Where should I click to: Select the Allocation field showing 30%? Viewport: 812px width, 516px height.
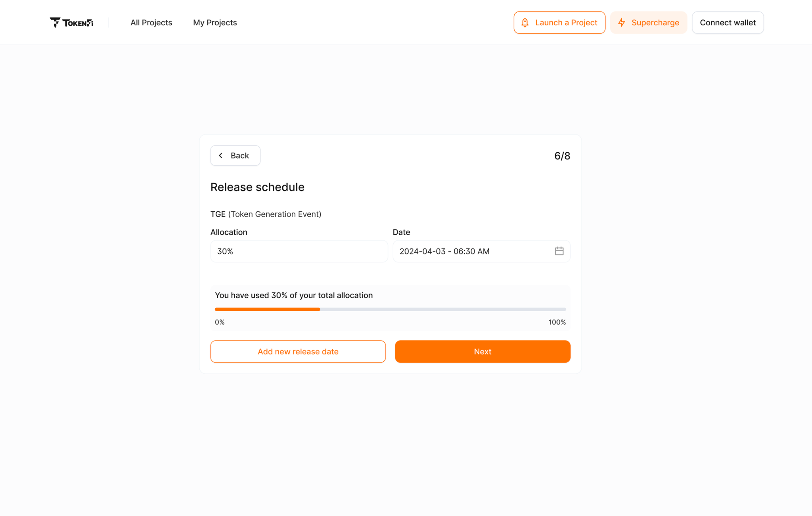tap(299, 251)
